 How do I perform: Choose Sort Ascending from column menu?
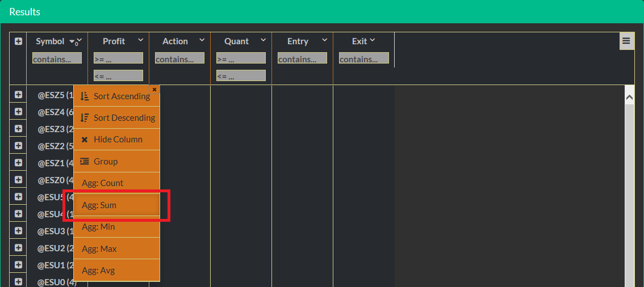click(116, 96)
